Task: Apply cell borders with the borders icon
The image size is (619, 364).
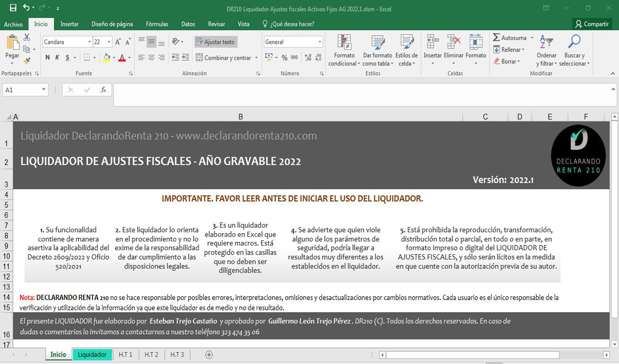Action: [x=87, y=58]
